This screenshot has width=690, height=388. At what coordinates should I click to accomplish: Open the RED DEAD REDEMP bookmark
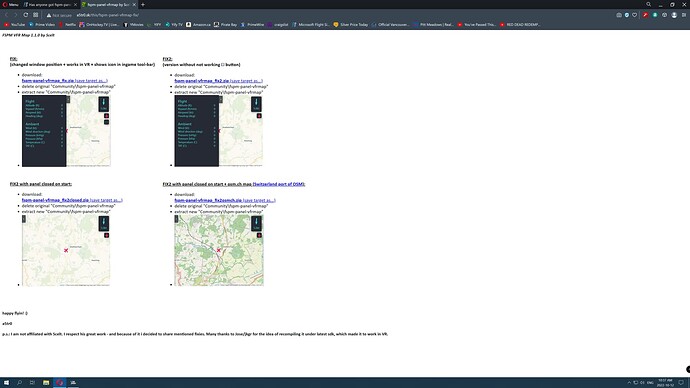pyautogui.click(x=520, y=25)
